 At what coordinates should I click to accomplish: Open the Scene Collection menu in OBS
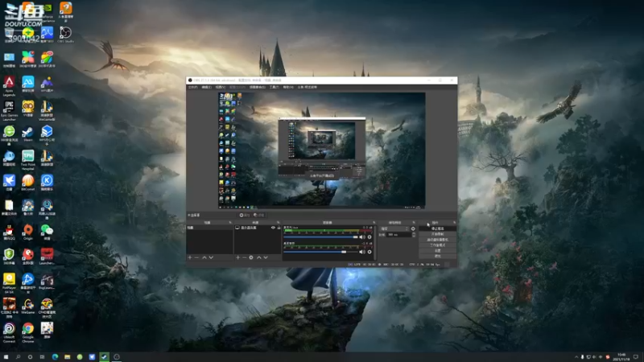tap(258, 87)
